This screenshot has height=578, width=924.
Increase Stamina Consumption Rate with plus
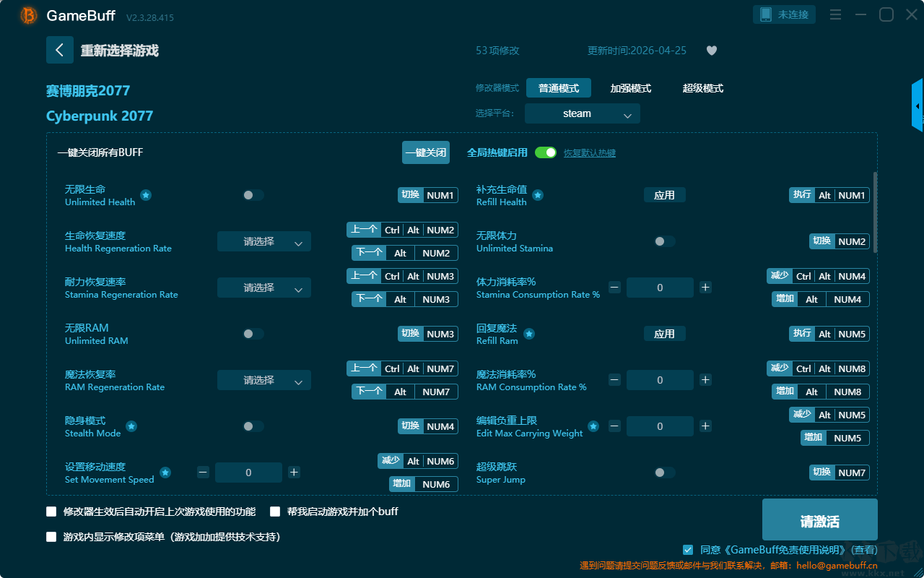click(x=705, y=288)
